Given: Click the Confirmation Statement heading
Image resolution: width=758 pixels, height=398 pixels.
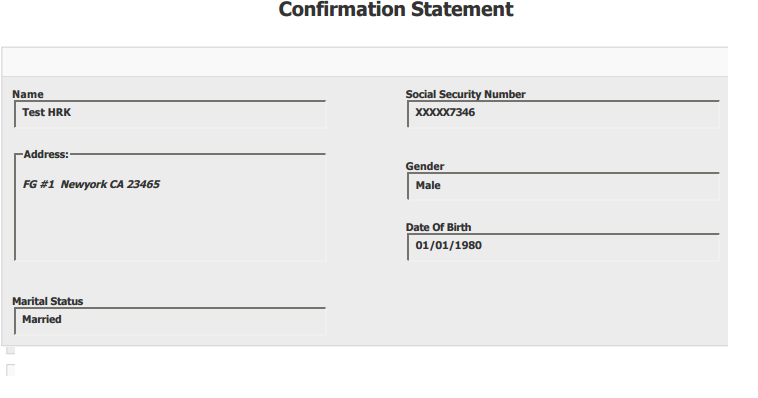Looking at the screenshot, I should [x=395, y=9].
